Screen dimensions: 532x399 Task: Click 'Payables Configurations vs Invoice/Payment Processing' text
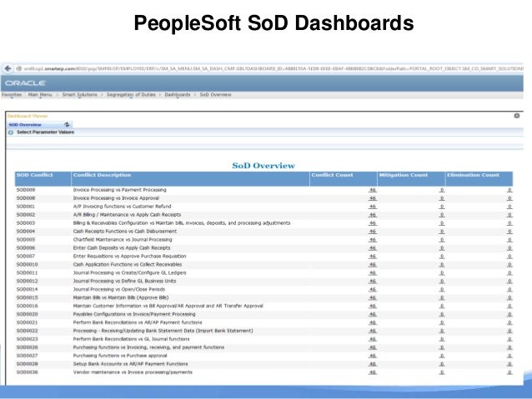pos(134,314)
